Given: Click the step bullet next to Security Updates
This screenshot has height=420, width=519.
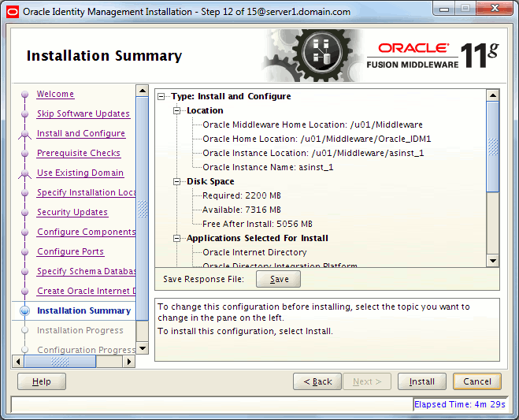Looking at the screenshot, I should [x=25, y=213].
